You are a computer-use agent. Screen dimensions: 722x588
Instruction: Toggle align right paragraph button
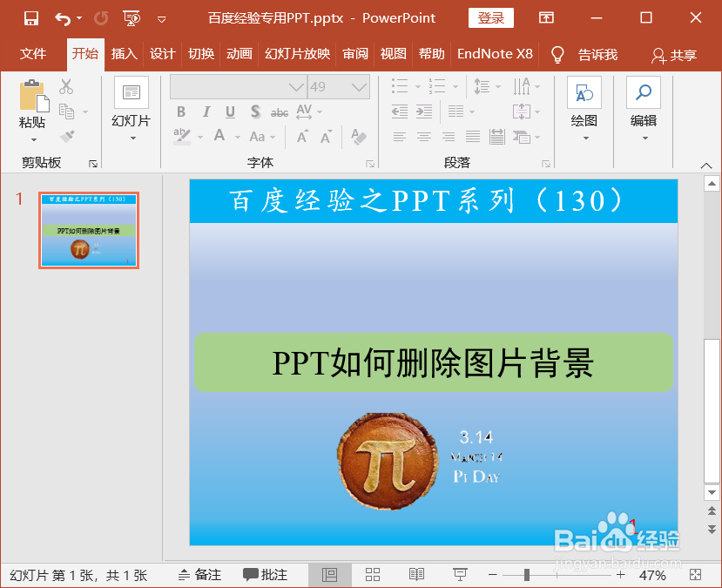(448, 137)
